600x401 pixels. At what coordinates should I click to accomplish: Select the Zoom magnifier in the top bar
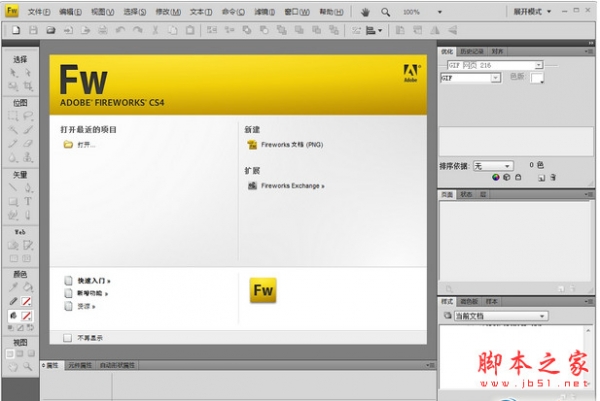385,12
